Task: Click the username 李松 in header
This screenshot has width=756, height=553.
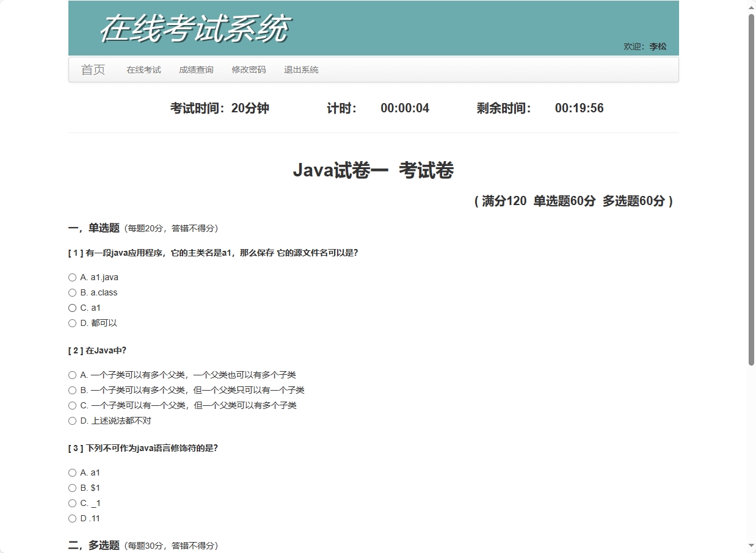Action: pyautogui.click(x=658, y=46)
